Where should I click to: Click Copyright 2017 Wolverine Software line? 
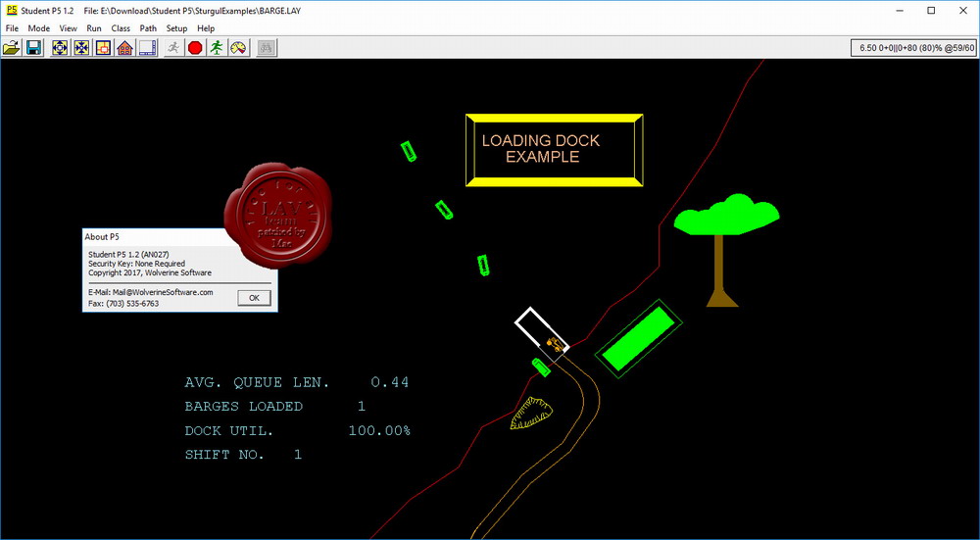tap(150, 272)
